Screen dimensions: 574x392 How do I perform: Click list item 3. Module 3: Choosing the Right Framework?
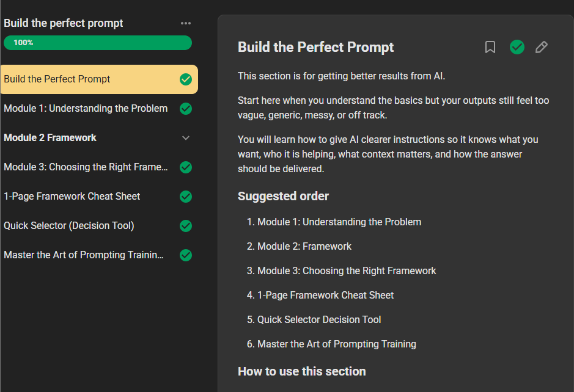pos(341,271)
